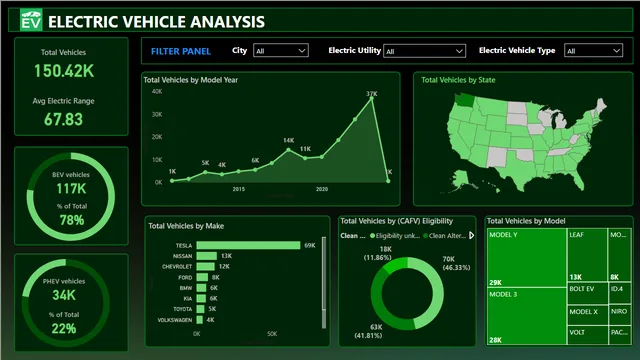Click the 11K data point on line chart
The width and height of the screenshot is (640, 360).
[305, 158]
